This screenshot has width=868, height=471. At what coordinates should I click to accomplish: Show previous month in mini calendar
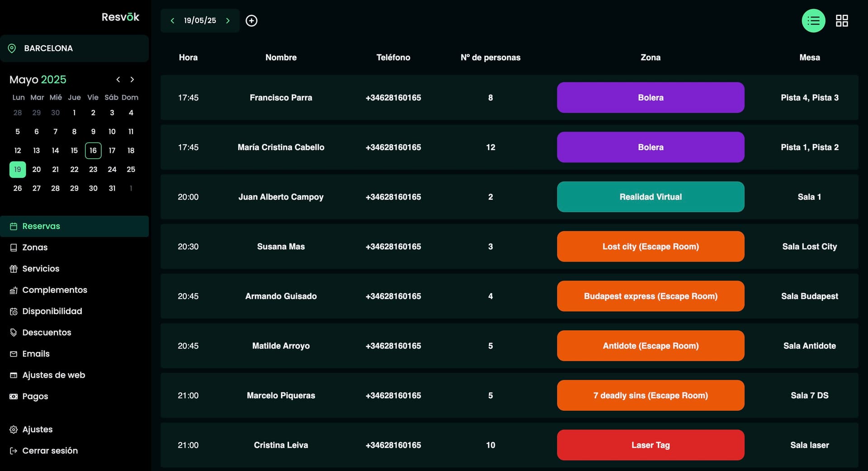pyautogui.click(x=118, y=80)
